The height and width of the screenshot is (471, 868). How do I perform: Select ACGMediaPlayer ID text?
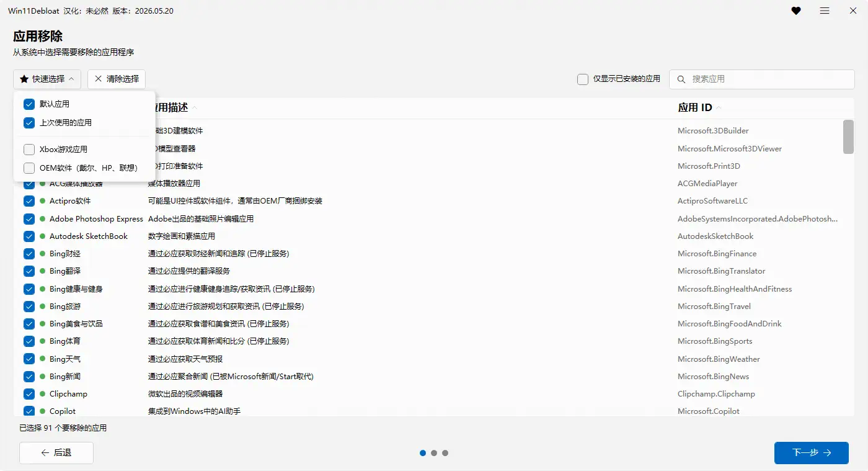coord(707,184)
